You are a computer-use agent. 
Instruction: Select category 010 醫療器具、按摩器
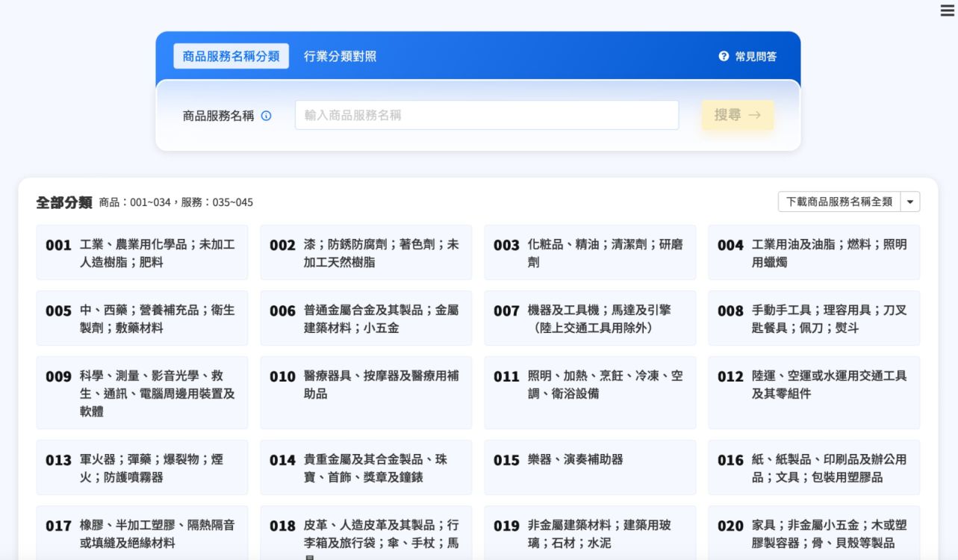point(366,393)
